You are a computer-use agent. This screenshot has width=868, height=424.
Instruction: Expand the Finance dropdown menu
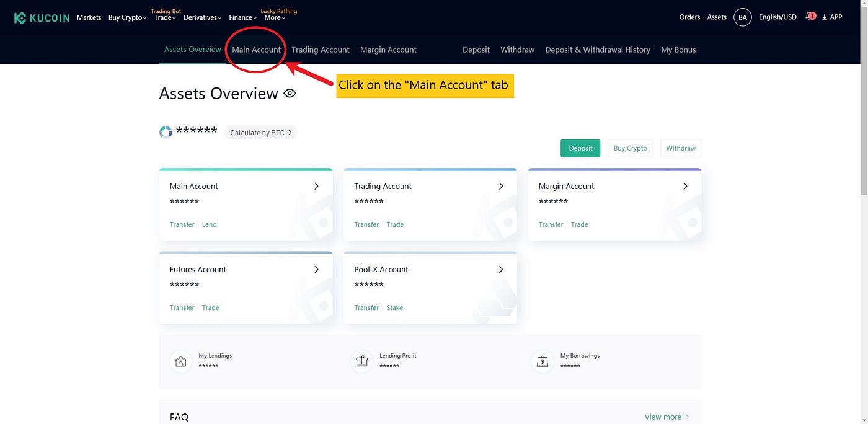(x=242, y=17)
